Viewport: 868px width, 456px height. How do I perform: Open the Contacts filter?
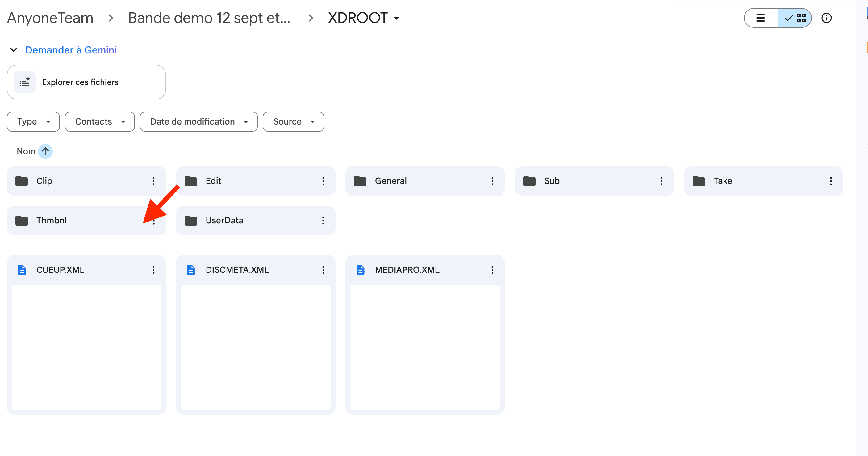coord(99,121)
